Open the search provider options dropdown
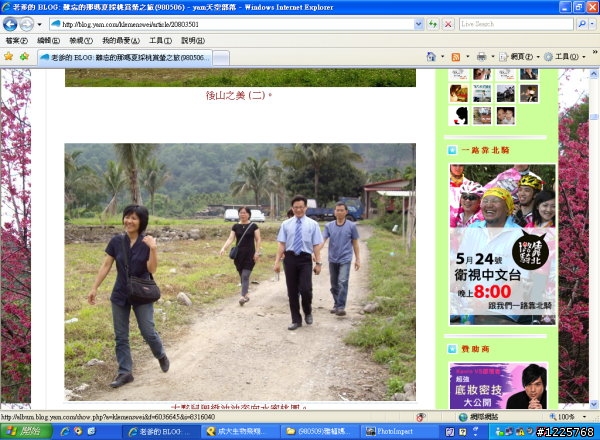Viewport: 600px width, 440px height. coord(592,24)
